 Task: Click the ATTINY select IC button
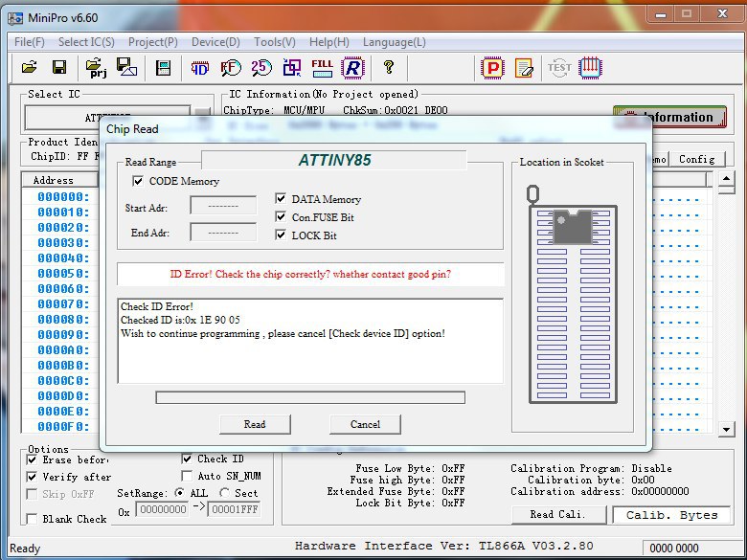[x=107, y=117]
